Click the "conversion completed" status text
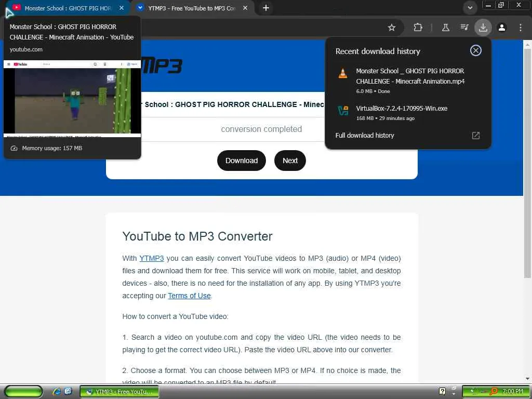 pyautogui.click(x=261, y=129)
